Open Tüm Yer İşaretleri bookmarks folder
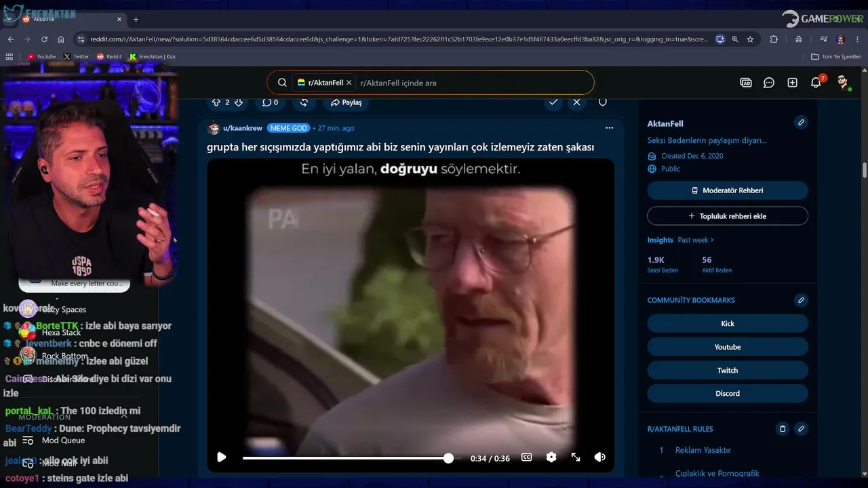This screenshot has height=488, width=868. coord(837,57)
